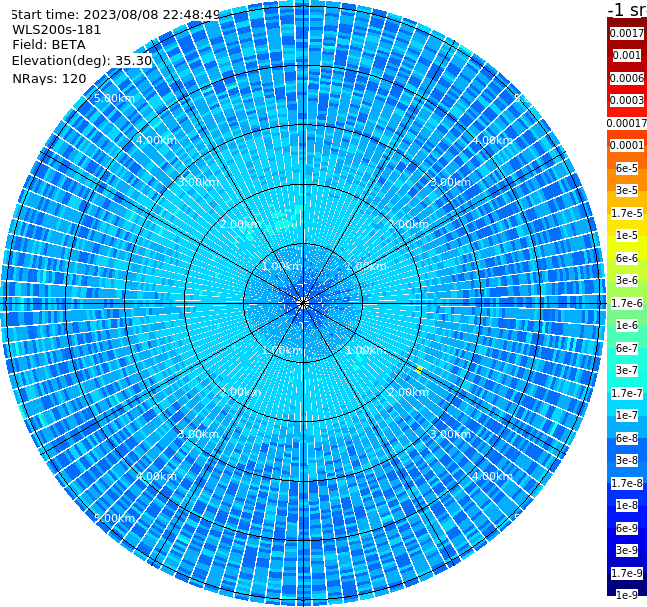Click the 0.0001 colorbar label
Screen dimensions: 647x607
[x=627, y=145]
